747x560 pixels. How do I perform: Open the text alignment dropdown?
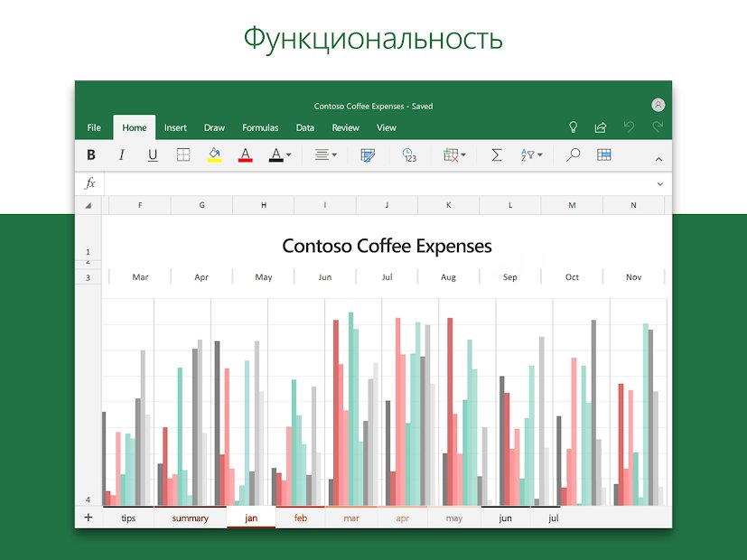[332, 154]
